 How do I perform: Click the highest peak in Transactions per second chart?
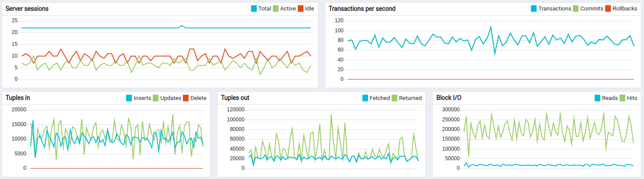pos(491,27)
